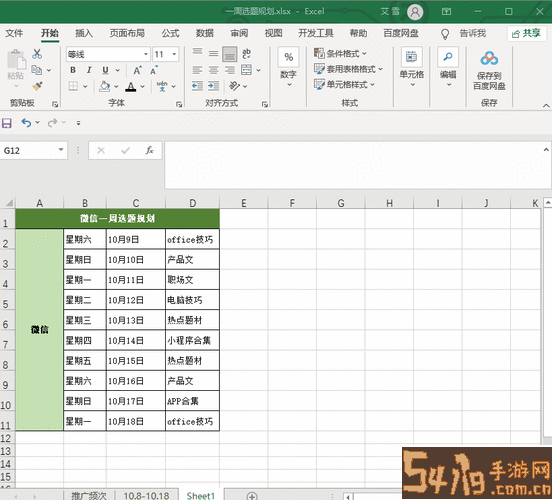The image size is (552, 500).
Task: Collapse the ribbon
Action: [546, 105]
